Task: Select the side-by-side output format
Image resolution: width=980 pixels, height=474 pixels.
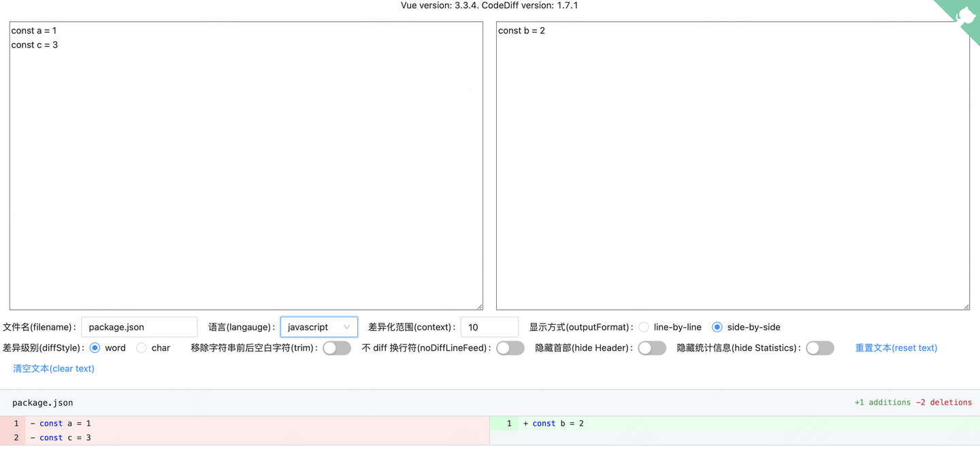Action: 717,327
